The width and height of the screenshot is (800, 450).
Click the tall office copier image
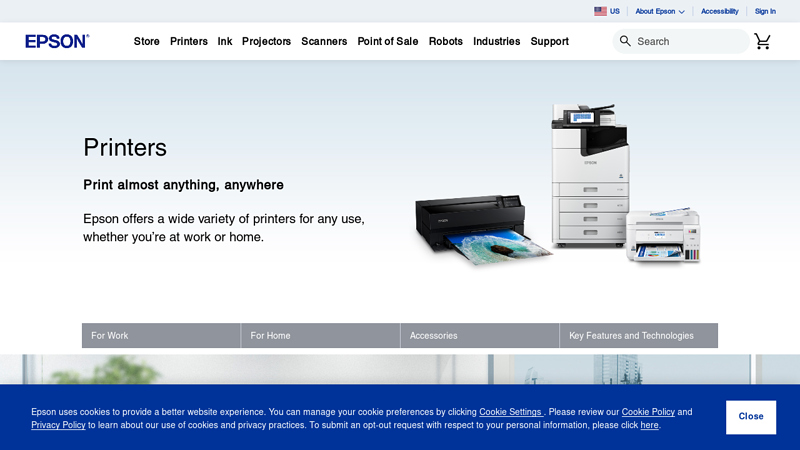(590, 176)
